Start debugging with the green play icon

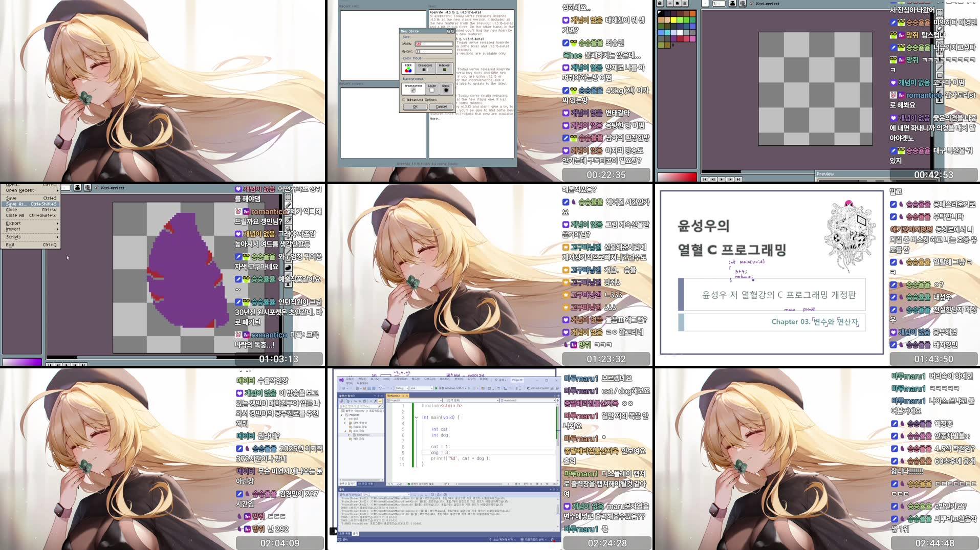(x=436, y=388)
